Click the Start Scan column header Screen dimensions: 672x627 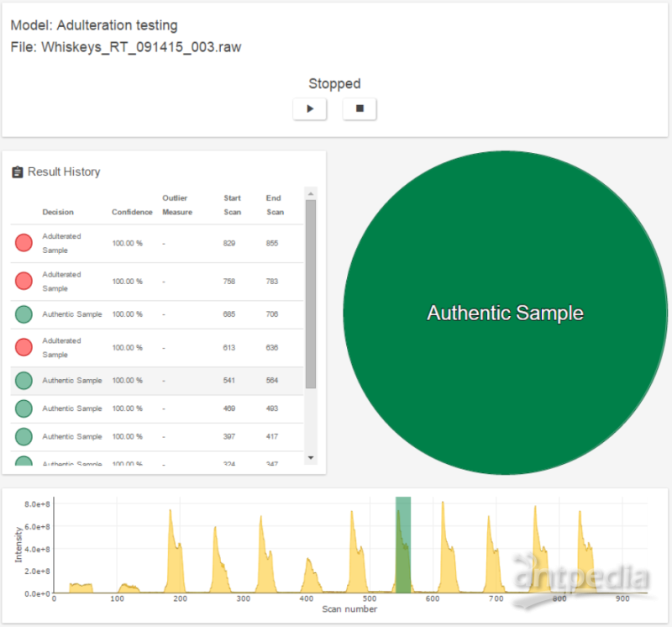[232, 205]
